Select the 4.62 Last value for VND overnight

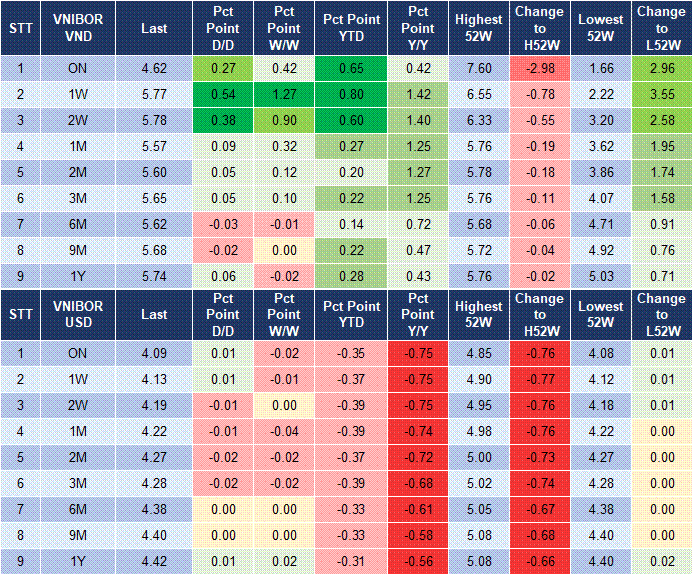coord(154,69)
